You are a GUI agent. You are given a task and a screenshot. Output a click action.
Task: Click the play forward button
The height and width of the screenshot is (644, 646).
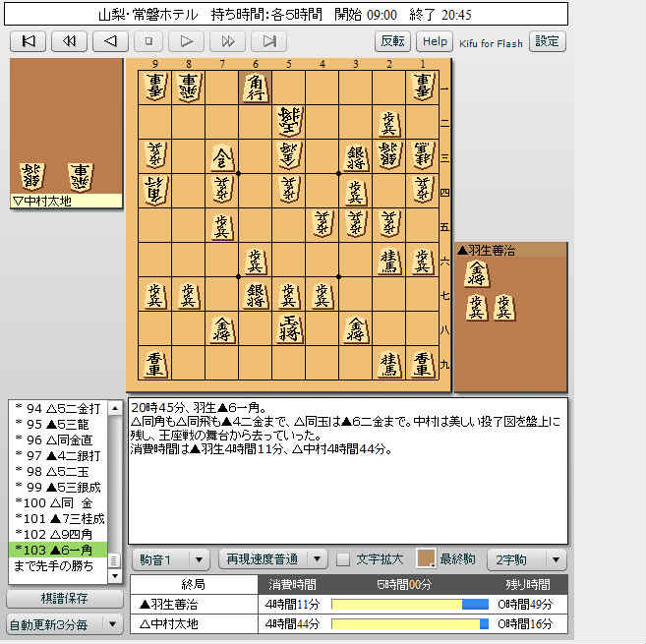[186, 41]
